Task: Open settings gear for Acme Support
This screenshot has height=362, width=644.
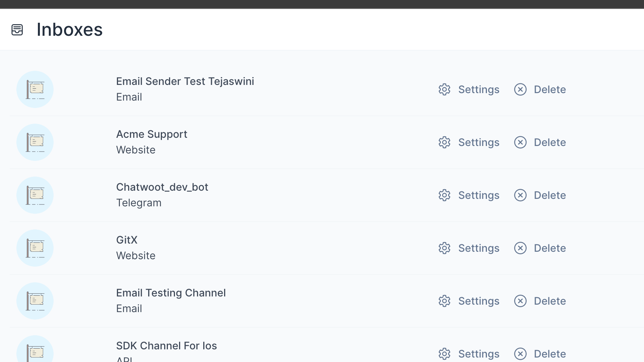Action: coord(444,142)
